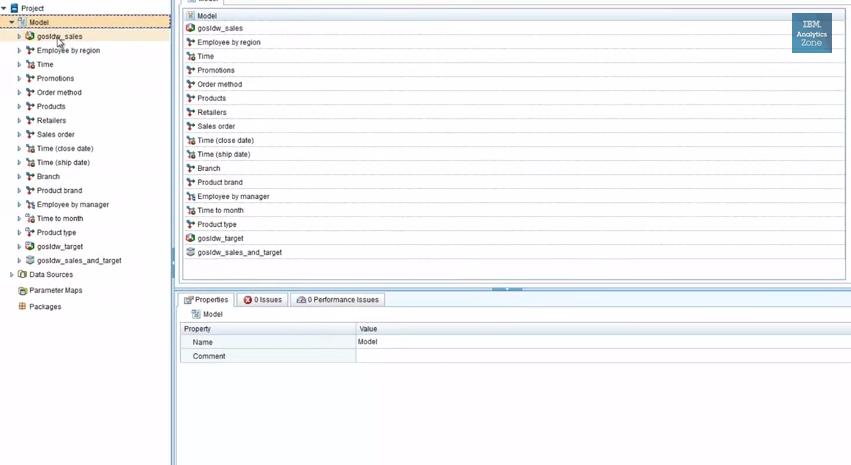Open the 0 Performance Issues tab

pos(338,300)
